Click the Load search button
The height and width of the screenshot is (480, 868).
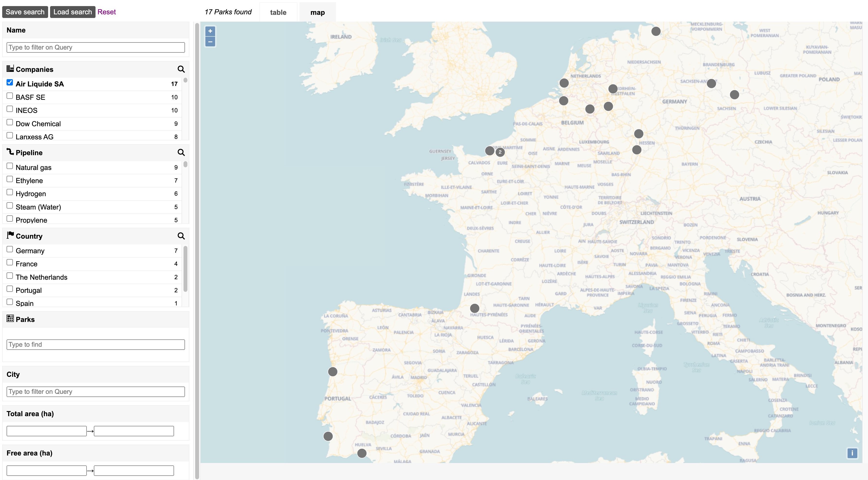point(72,12)
